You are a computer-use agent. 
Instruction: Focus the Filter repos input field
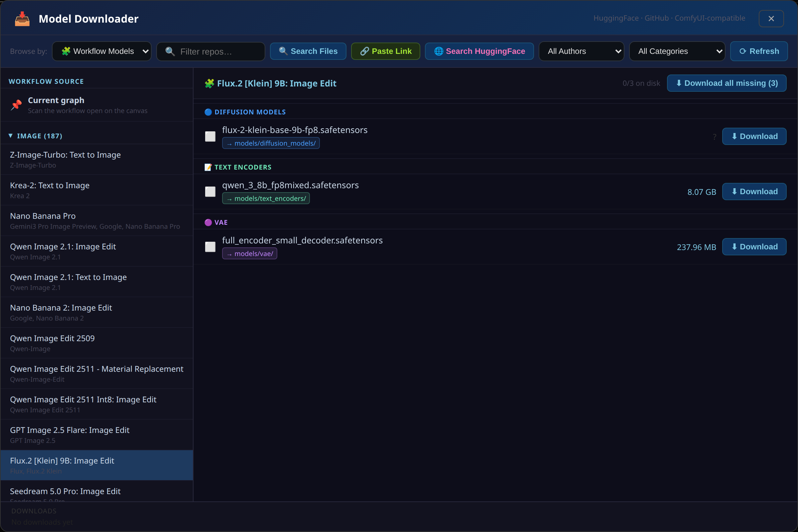[211, 52]
